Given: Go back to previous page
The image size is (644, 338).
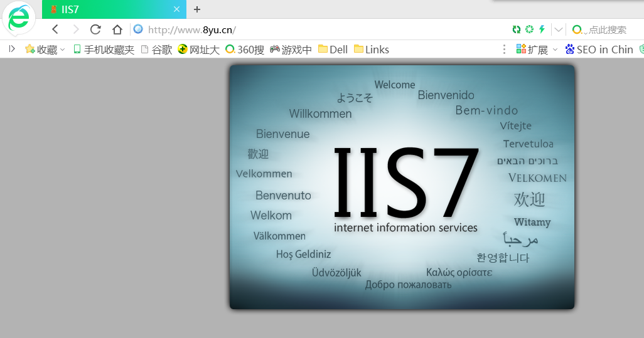Looking at the screenshot, I should coord(55,29).
